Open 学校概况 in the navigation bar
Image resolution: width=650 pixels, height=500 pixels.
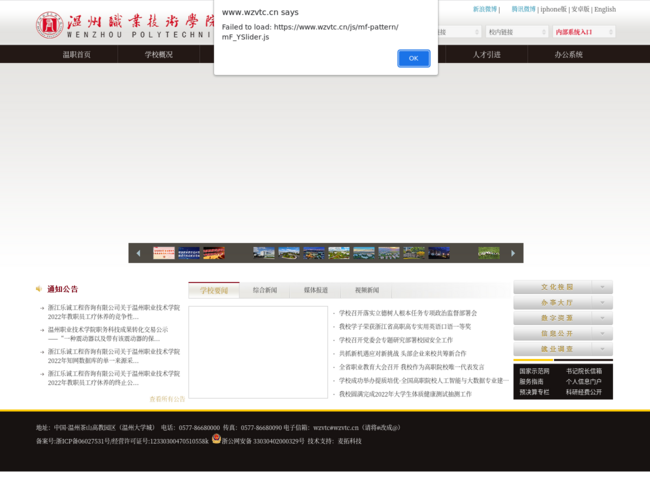click(x=159, y=55)
